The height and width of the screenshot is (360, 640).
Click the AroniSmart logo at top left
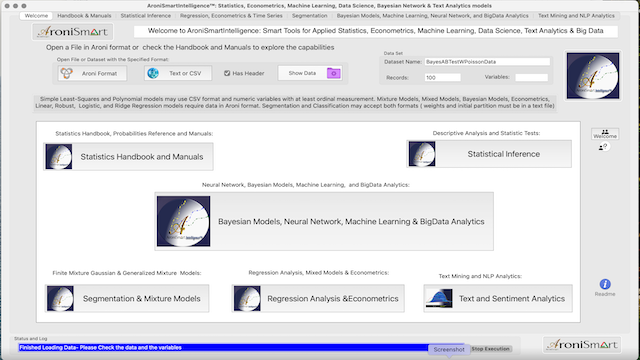(x=73, y=32)
